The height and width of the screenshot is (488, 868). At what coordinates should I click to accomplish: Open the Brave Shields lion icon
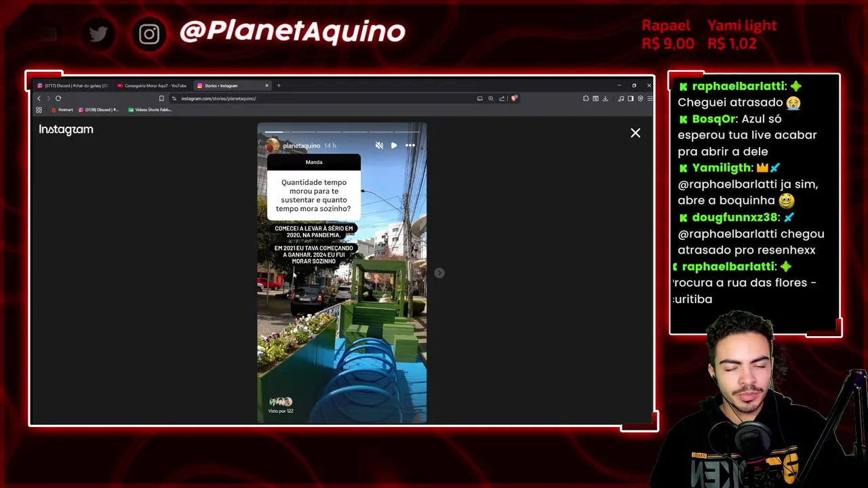click(x=514, y=98)
